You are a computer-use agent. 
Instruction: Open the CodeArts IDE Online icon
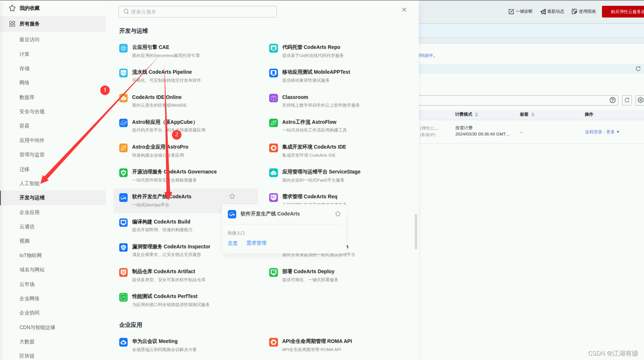tap(124, 98)
